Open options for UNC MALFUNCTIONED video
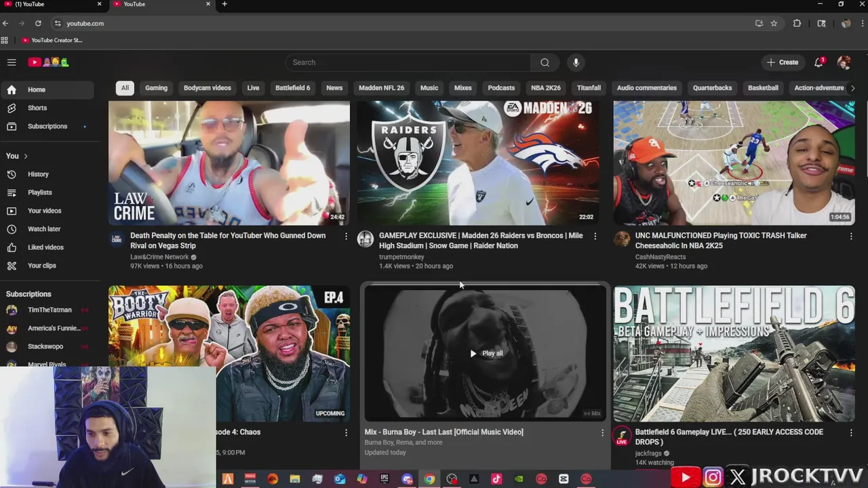This screenshot has height=488, width=868. pos(851,237)
